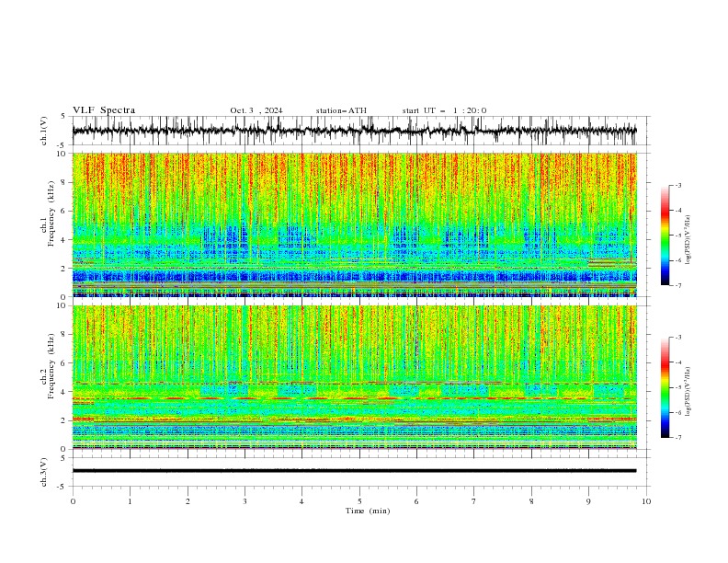Click the '-3' label on ch.1 colorbar
The image size is (728, 563).
tap(677, 185)
